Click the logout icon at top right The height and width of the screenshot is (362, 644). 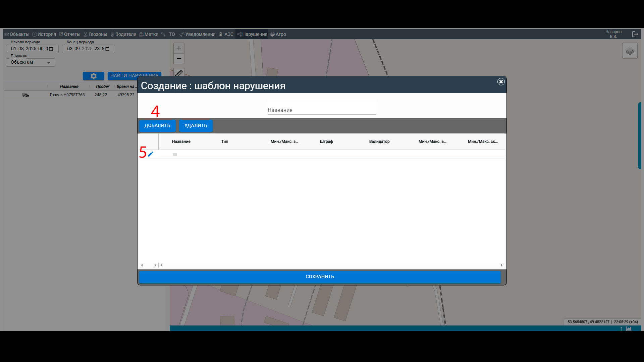click(x=635, y=34)
